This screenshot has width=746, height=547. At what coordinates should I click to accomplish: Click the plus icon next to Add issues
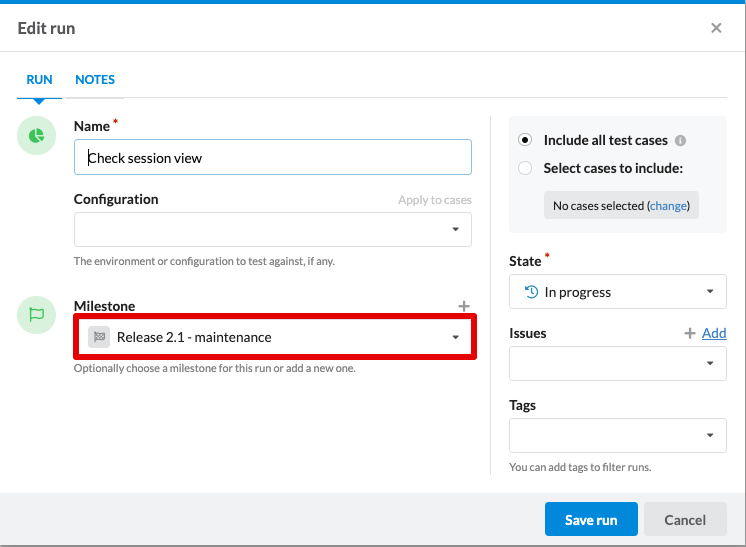pos(690,333)
